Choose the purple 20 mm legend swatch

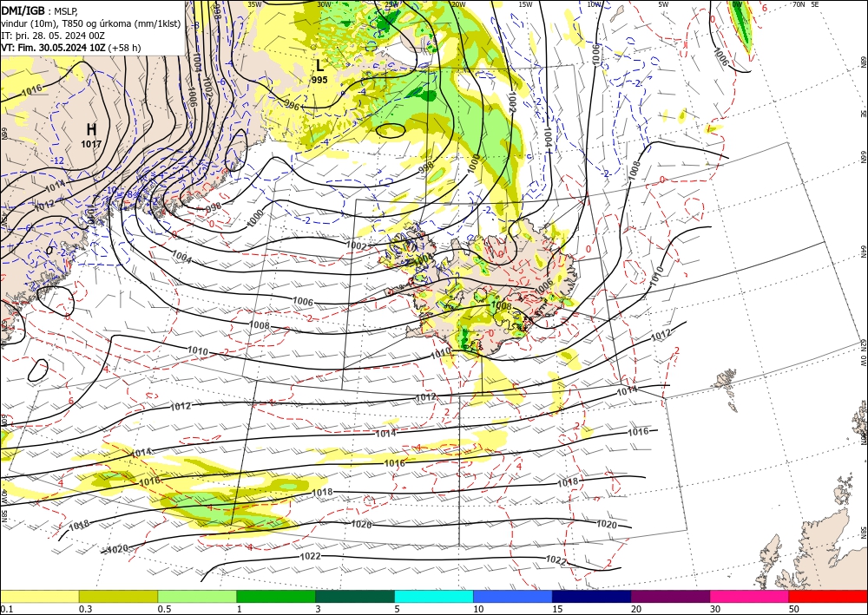click(x=670, y=596)
